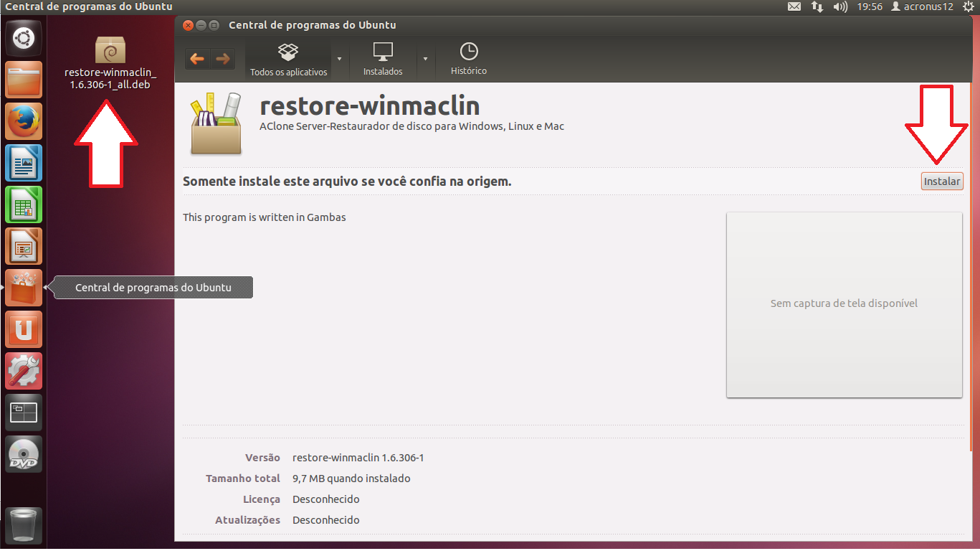Go back with the left arrow button
This screenshot has height=551, width=980.
pyautogui.click(x=197, y=59)
